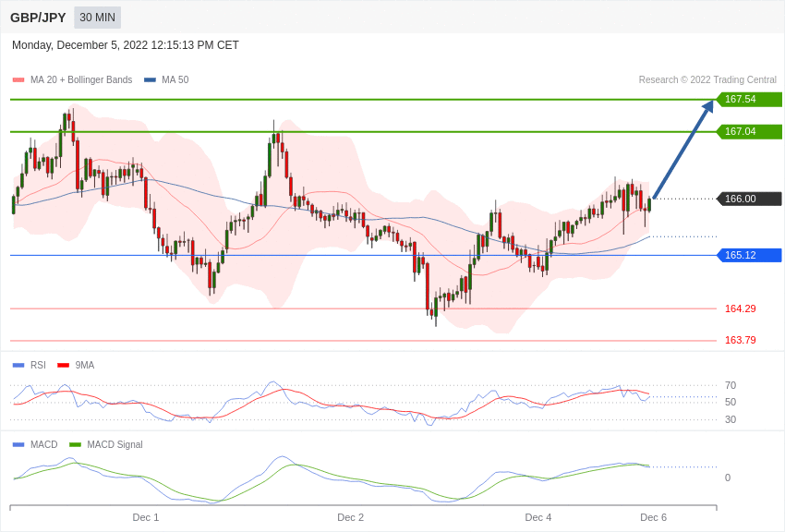Click the MACD axis zero value
785x532 pixels.
(728, 478)
